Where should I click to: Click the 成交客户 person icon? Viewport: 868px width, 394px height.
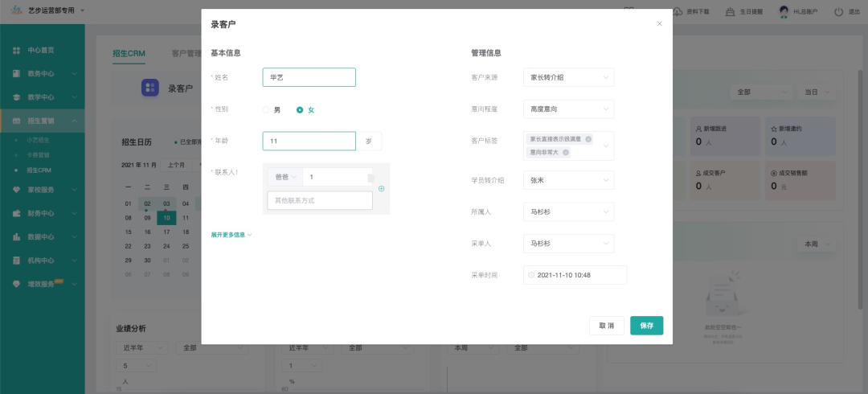[698, 173]
